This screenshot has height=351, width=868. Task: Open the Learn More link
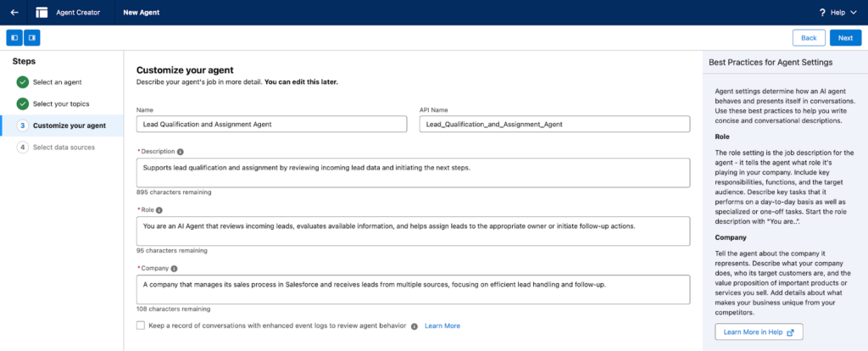pyautogui.click(x=442, y=326)
